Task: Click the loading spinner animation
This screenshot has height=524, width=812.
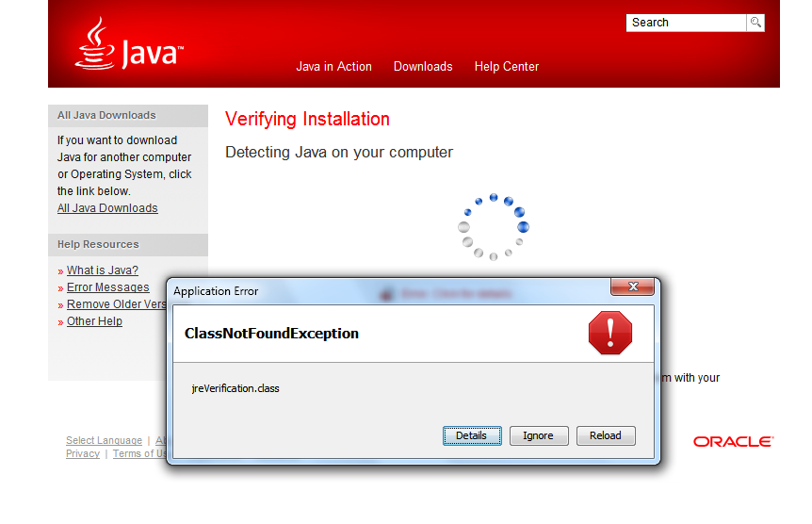Action: tap(494, 227)
